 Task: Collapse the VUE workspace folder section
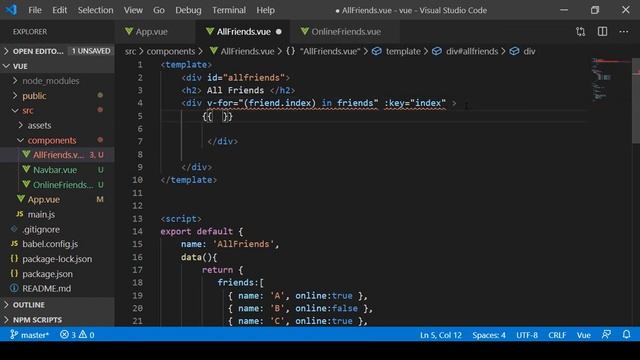pos(57,66)
